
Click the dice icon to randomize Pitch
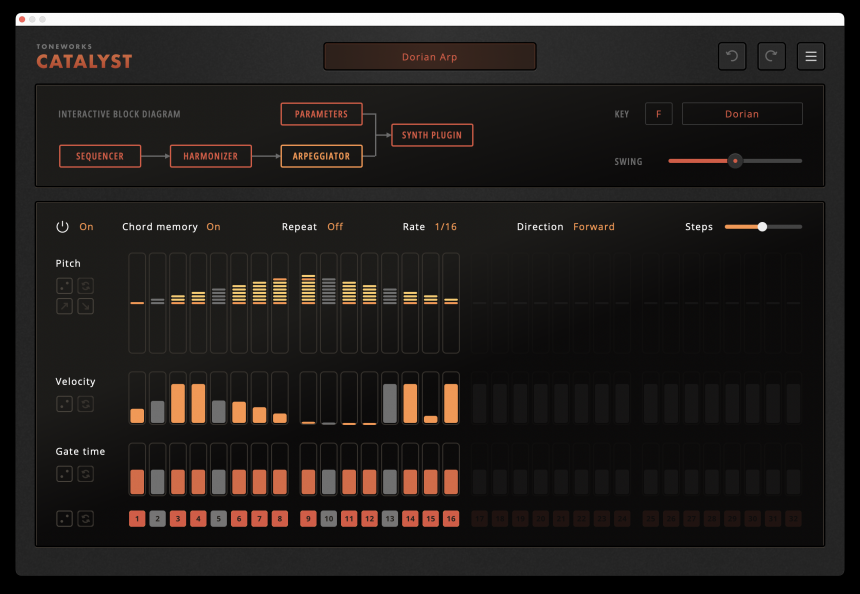tap(64, 286)
